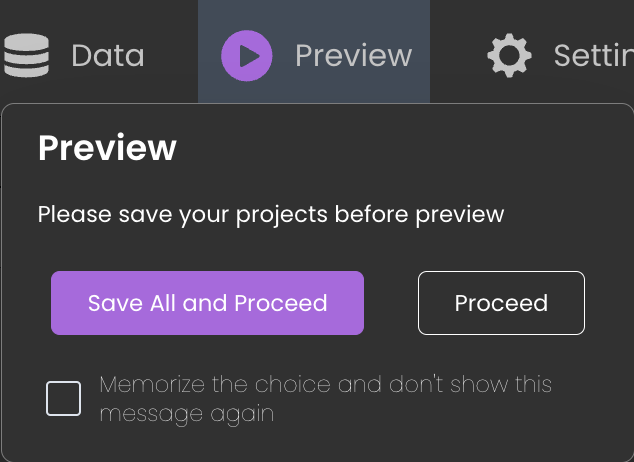The height and width of the screenshot is (462, 634).
Task: Open the Data tab by its label
Action: [107, 55]
